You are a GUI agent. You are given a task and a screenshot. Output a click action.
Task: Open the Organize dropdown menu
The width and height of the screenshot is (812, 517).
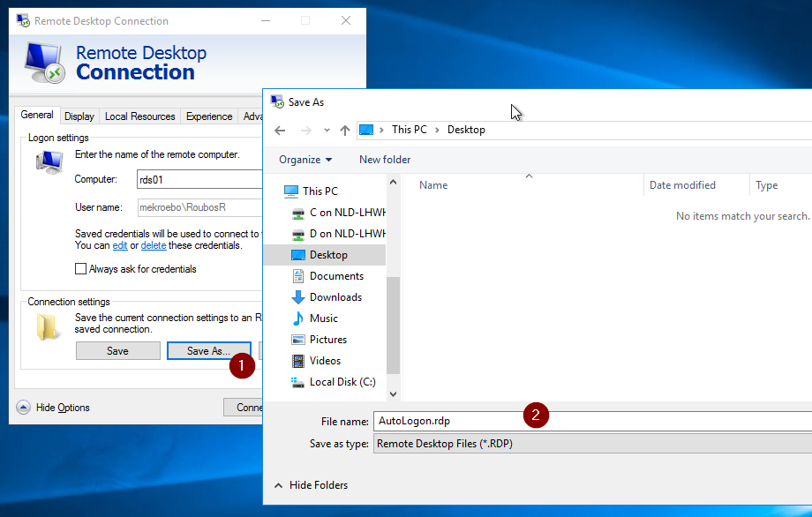pos(305,159)
